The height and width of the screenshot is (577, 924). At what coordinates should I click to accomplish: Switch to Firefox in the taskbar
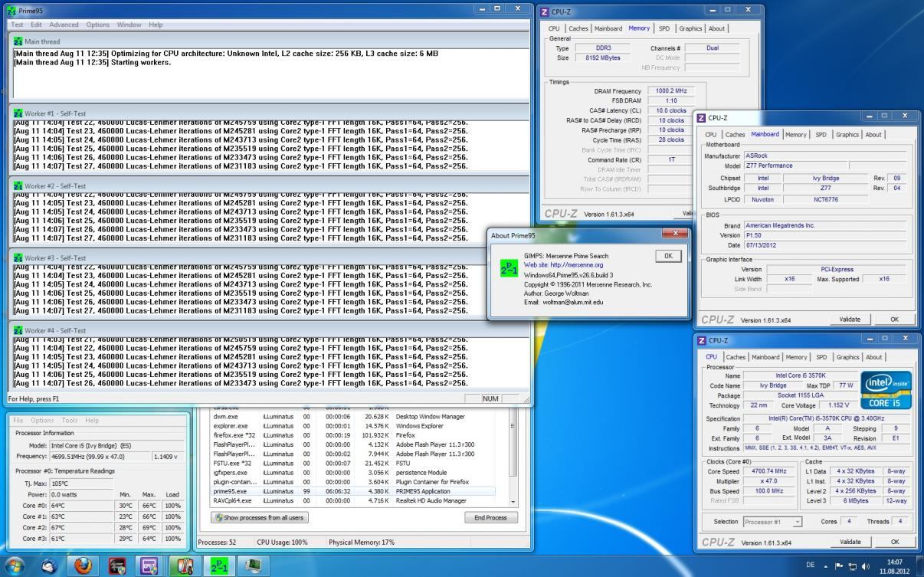(84, 565)
